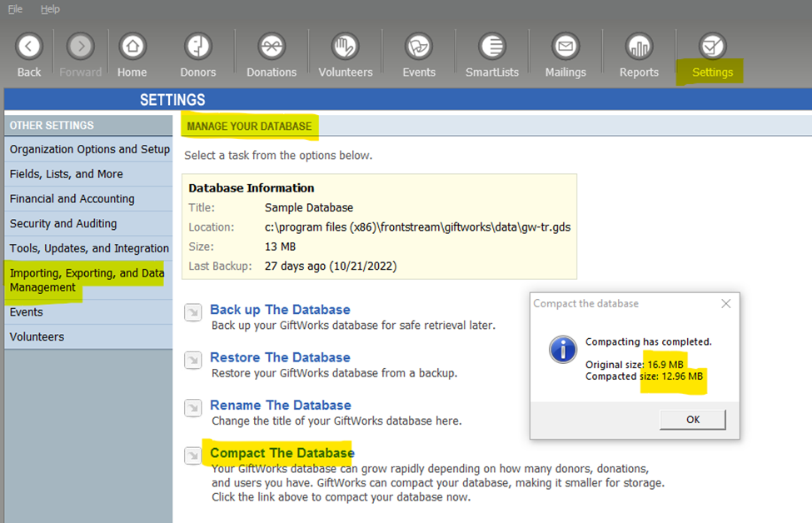This screenshot has height=523, width=812.
Task: Close the Compact the database dialog
Action: pyautogui.click(x=726, y=303)
